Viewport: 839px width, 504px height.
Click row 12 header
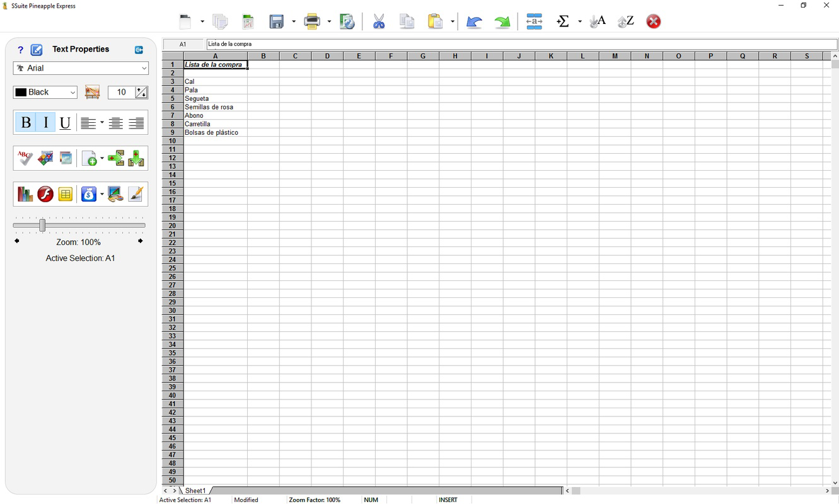pos(173,158)
